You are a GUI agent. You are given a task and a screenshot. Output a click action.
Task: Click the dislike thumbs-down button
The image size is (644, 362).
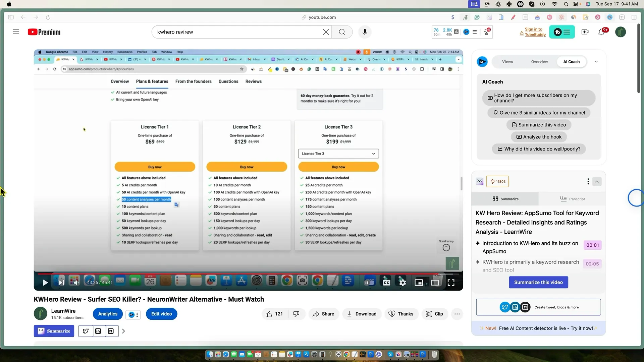coord(296,314)
